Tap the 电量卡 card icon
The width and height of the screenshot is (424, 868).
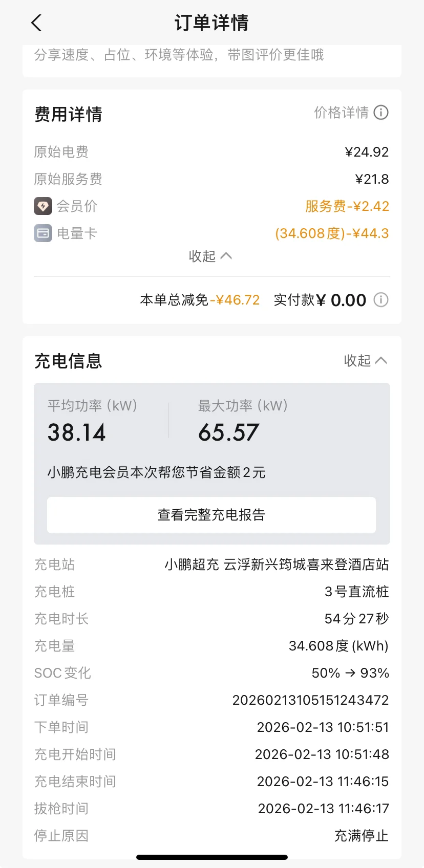(x=43, y=233)
